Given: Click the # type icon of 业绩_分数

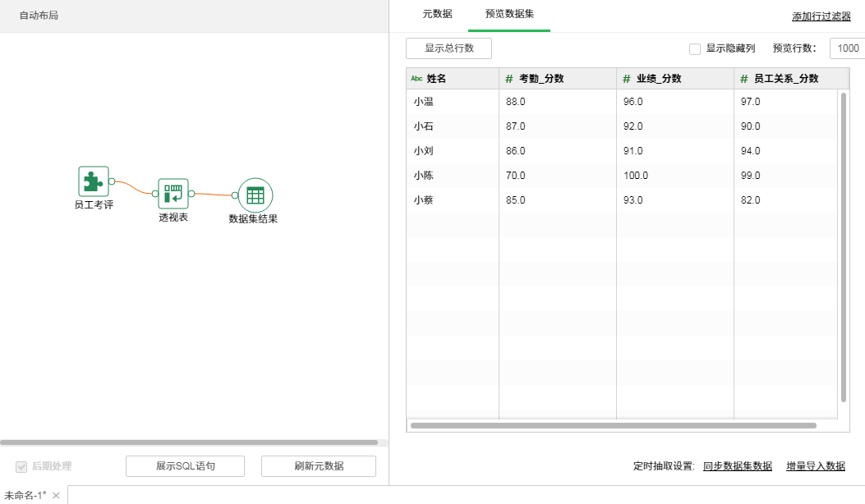Looking at the screenshot, I should 626,79.
